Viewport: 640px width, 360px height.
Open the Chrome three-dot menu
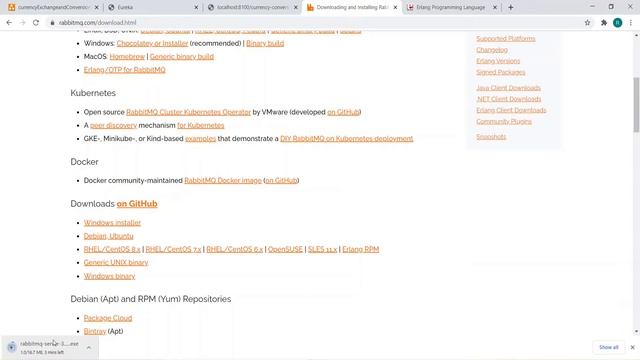[631, 23]
